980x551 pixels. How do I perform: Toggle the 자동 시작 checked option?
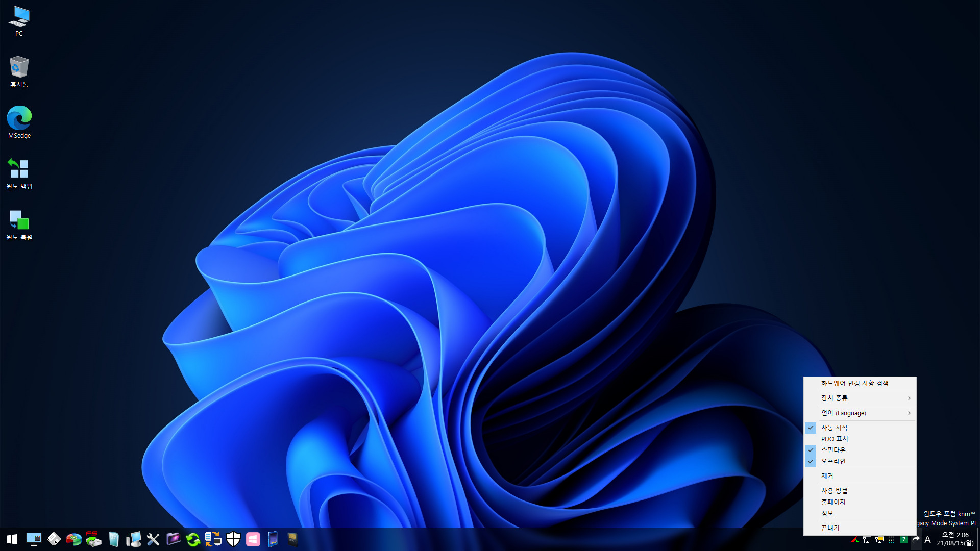point(860,428)
